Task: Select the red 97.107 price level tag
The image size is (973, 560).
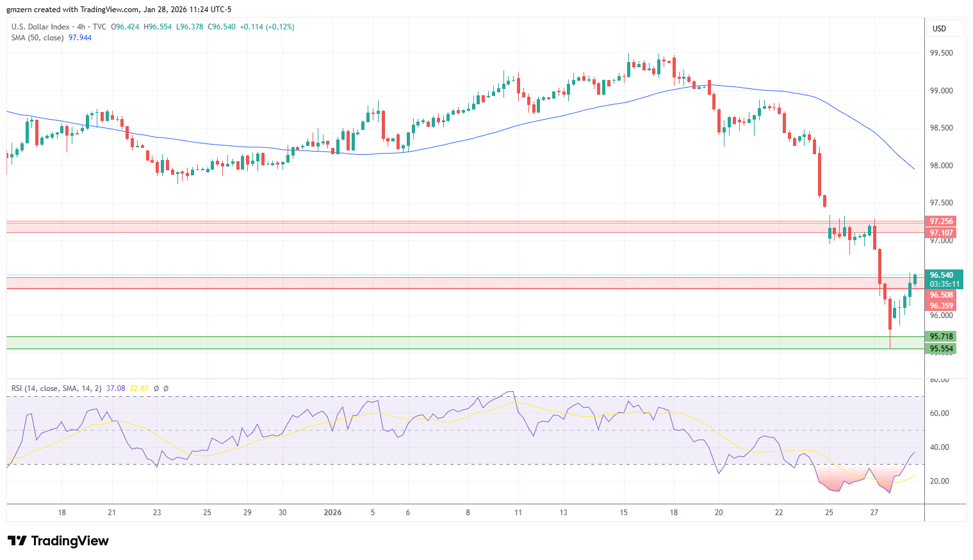Action: [x=941, y=233]
